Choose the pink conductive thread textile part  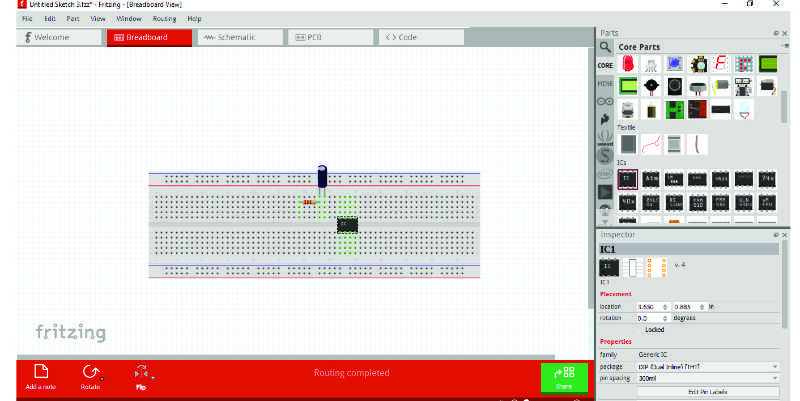[x=651, y=144]
